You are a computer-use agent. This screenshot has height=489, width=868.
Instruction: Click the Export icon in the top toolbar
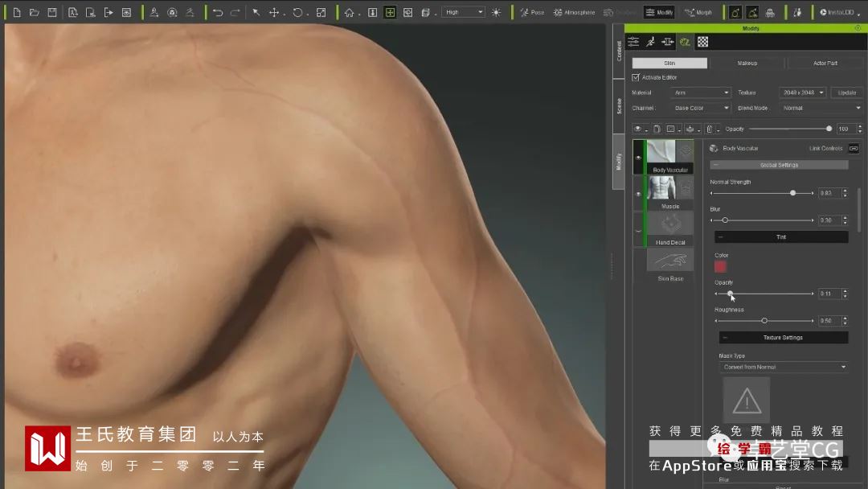[108, 12]
